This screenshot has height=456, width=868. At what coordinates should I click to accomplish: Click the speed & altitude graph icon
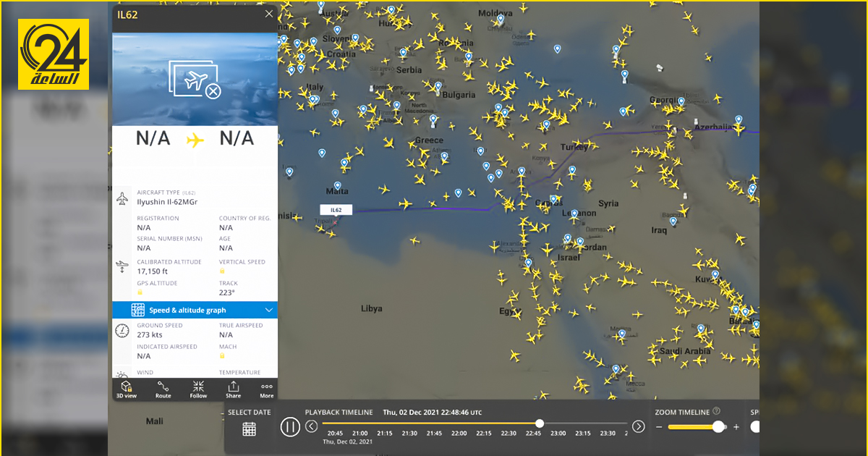pos(138,311)
